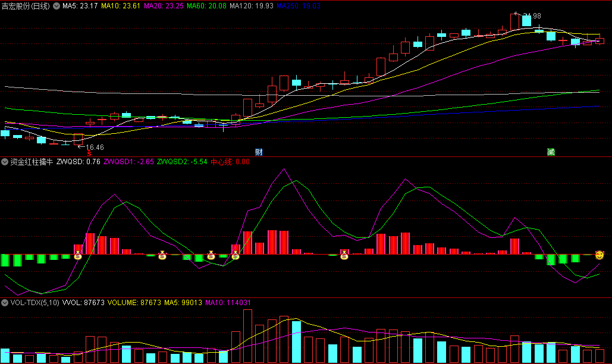Select the magenta ZWQSD1: -2.65 value
This screenshot has height=364, width=612.
tap(129, 162)
